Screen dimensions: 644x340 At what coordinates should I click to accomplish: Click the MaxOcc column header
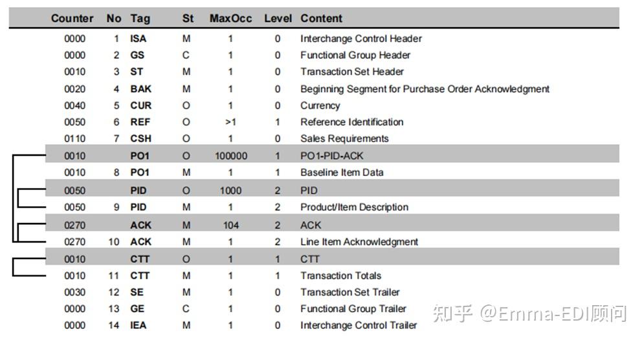pyautogui.click(x=230, y=19)
